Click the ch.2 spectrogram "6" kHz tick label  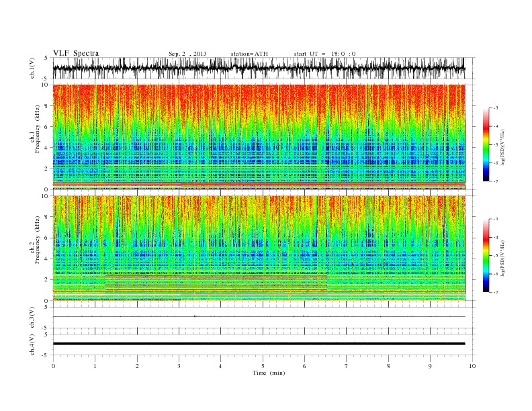(x=47, y=238)
